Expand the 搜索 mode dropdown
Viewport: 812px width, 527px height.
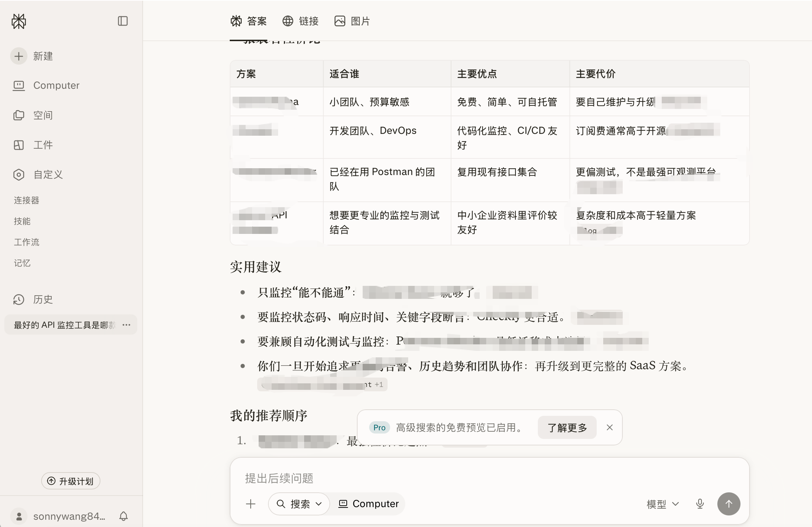click(x=299, y=504)
